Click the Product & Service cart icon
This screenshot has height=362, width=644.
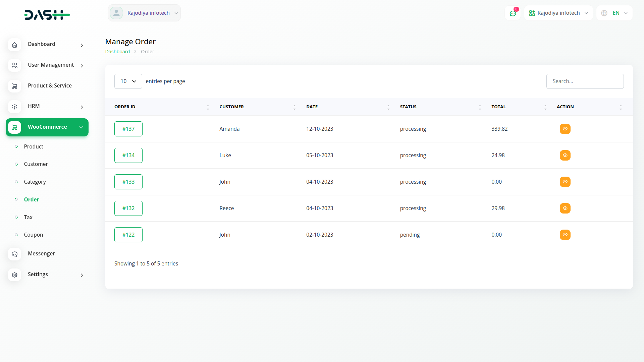14,86
